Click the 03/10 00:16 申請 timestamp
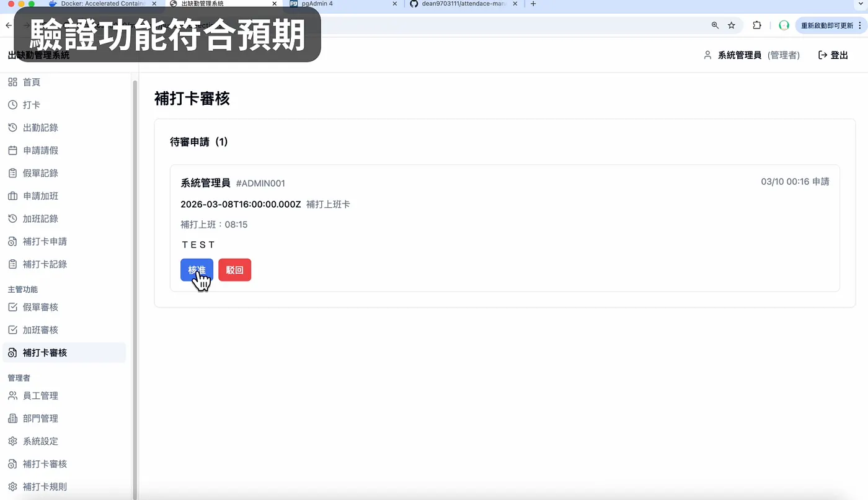The height and width of the screenshot is (500, 868). pos(795,182)
